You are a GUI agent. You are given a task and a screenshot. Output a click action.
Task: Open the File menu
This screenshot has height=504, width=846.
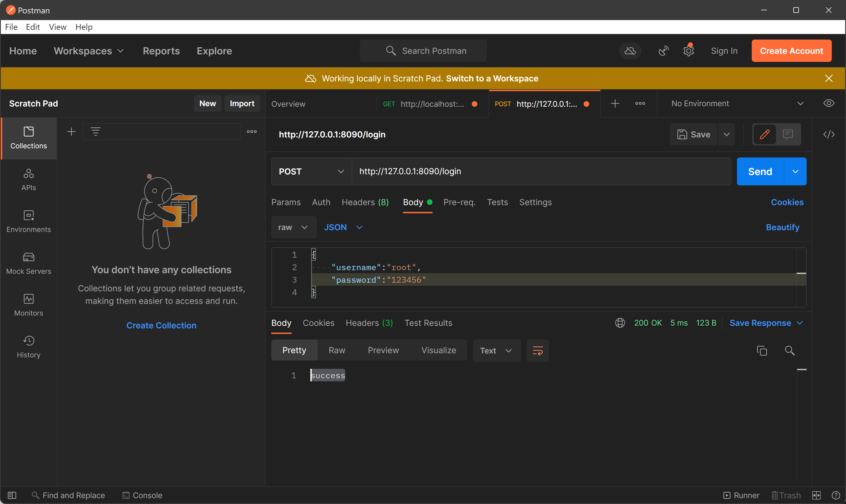[11, 27]
